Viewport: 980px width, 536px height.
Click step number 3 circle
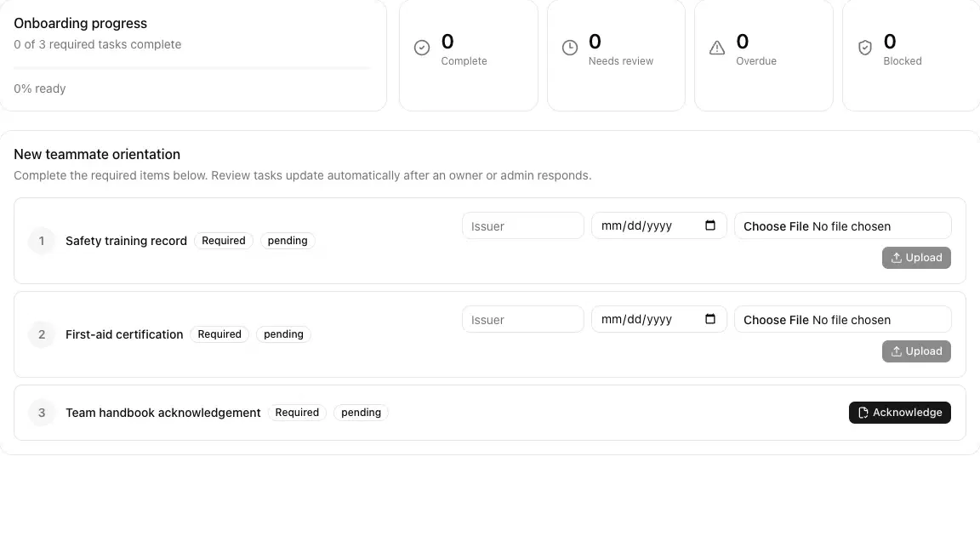click(x=42, y=413)
